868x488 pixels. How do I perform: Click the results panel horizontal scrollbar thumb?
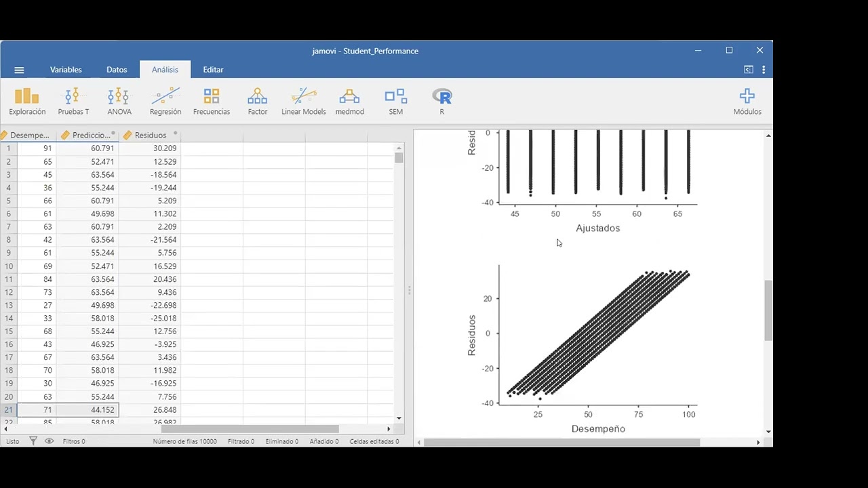(561, 442)
